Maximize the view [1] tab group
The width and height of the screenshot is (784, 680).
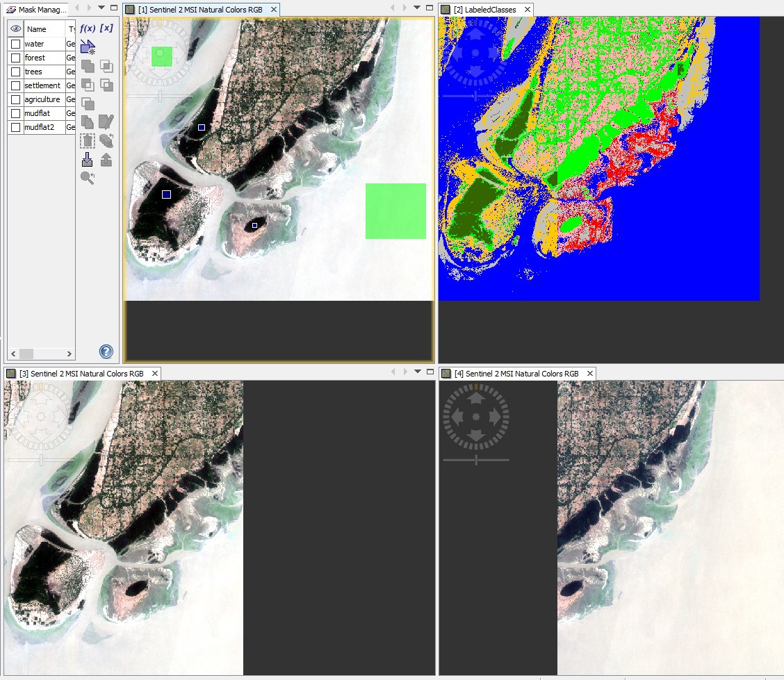coord(430,8)
